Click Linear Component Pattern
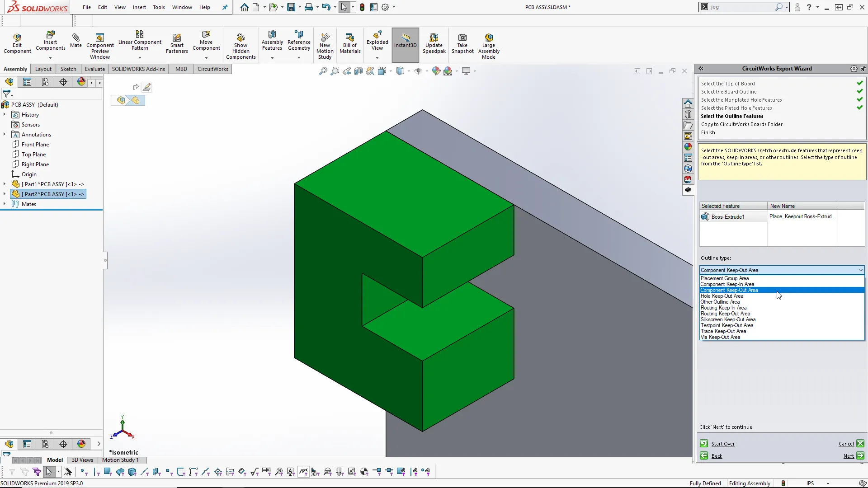 click(x=140, y=41)
